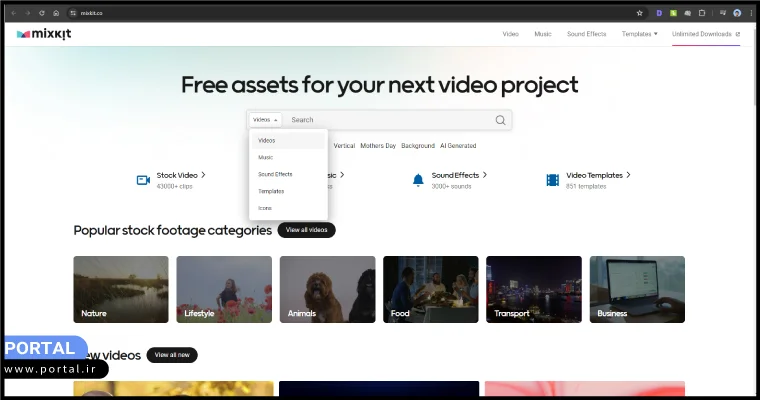This screenshot has width=760, height=400.
Task: Open the Animals category thumbnail
Action: click(327, 289)
